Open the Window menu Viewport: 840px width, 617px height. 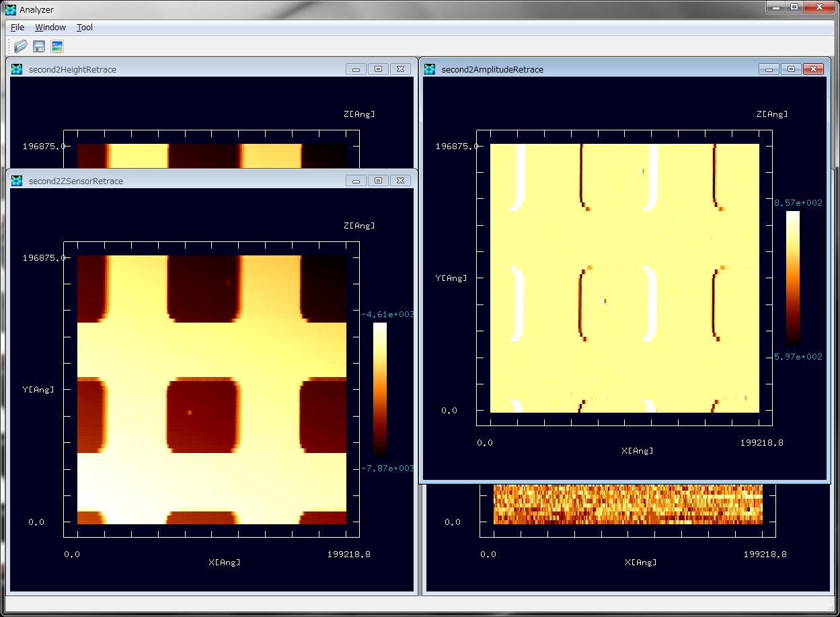tap(50, 28)
